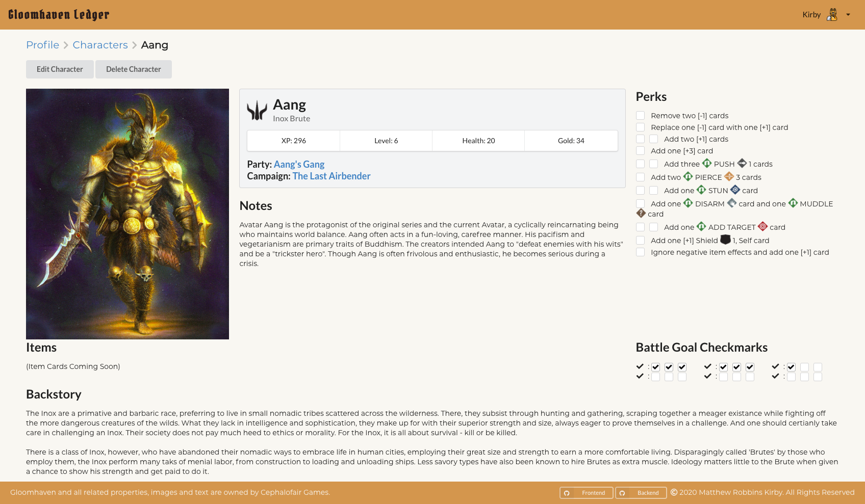Click the Delete Character button
This screenshot has height=504, width=865.
134,69
